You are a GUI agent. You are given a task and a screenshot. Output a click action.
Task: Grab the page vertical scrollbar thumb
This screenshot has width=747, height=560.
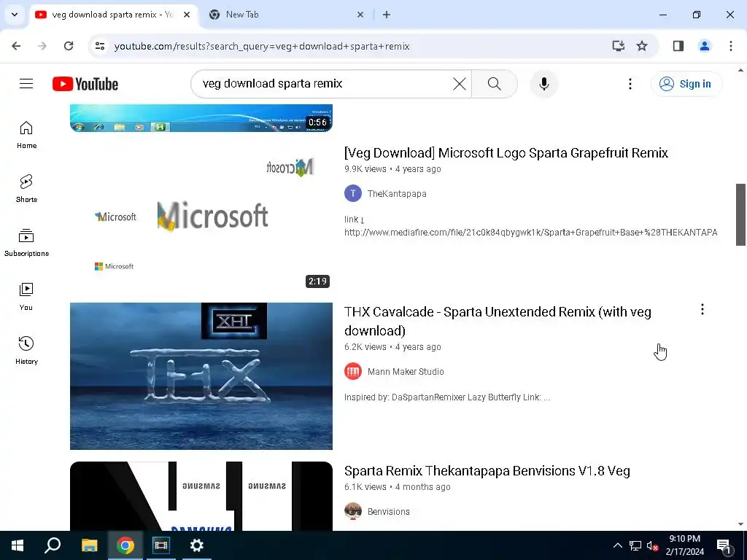tap(740, 214)
